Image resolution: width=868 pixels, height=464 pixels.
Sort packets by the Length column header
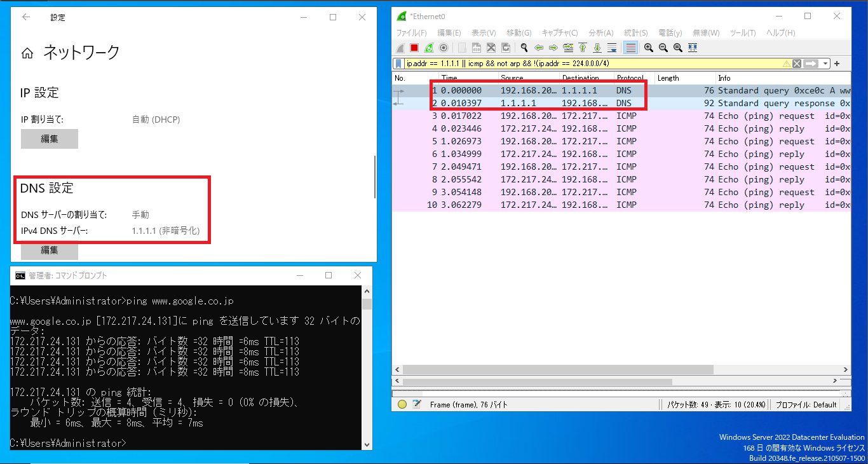(x=684, y=78)
